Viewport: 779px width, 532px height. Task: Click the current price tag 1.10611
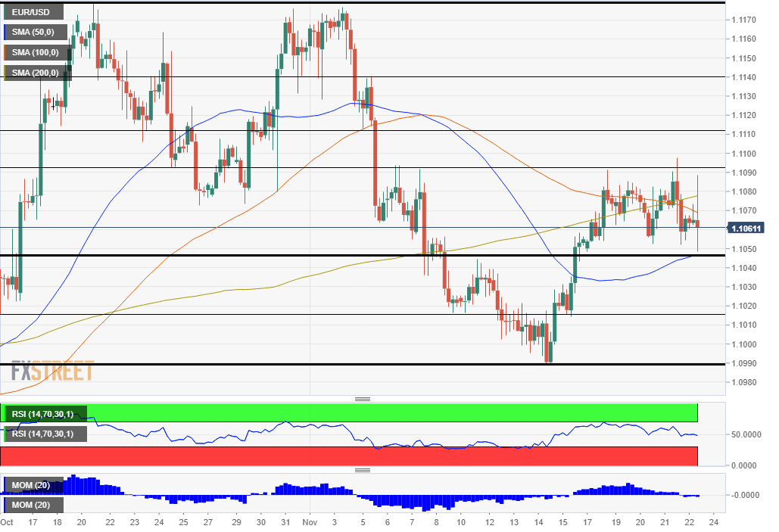pyautogui.click(x=746, y=228)
